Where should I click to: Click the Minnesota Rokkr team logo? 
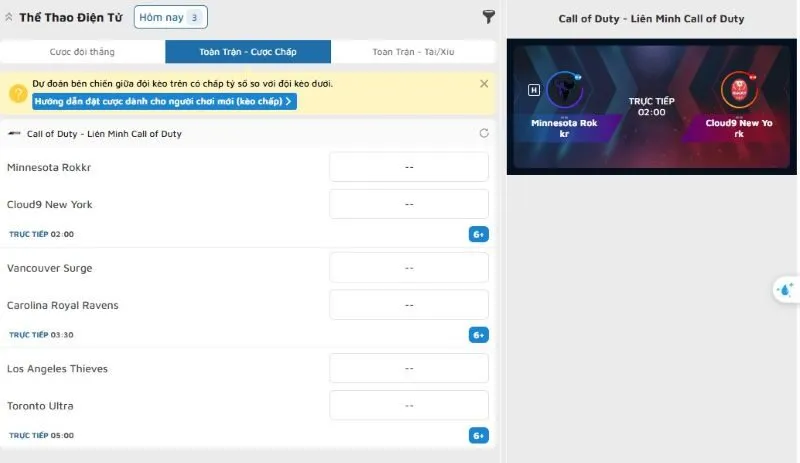click(564, 91)
